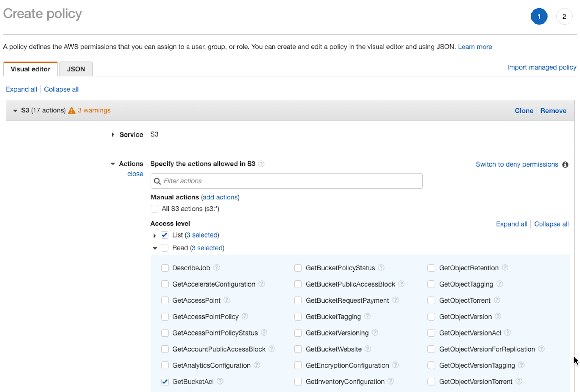Click the help icon next to DescribeJob
The width and height of the screenshot is (580, 392).
[217, 267]
